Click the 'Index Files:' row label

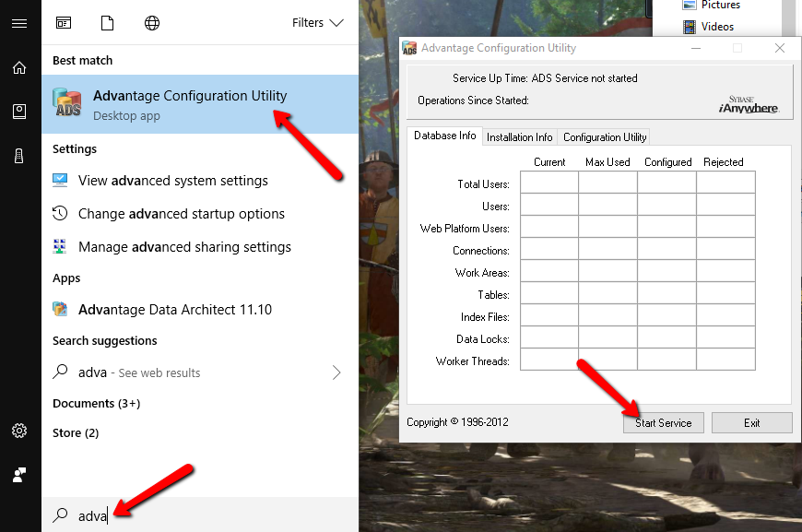[x=485, y=317]
